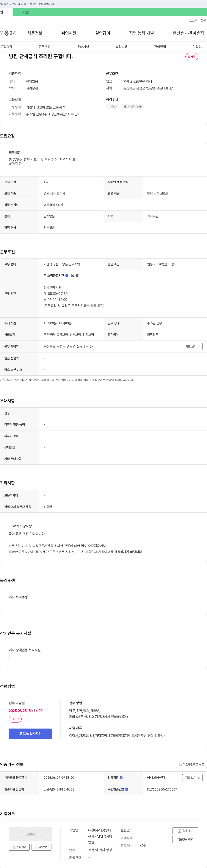The width and height of the screenshot is (207, 868).
Task: Switch to the 기업 tab
Action: (26, 12)
